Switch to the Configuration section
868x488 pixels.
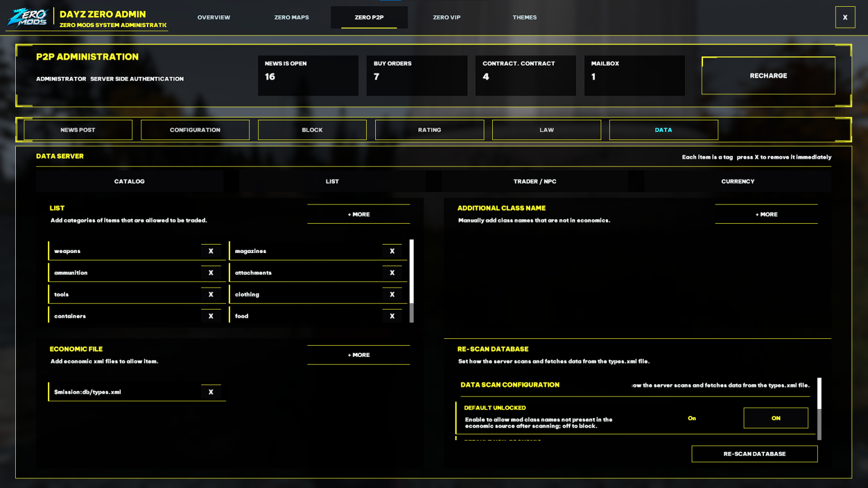(195, 130)
